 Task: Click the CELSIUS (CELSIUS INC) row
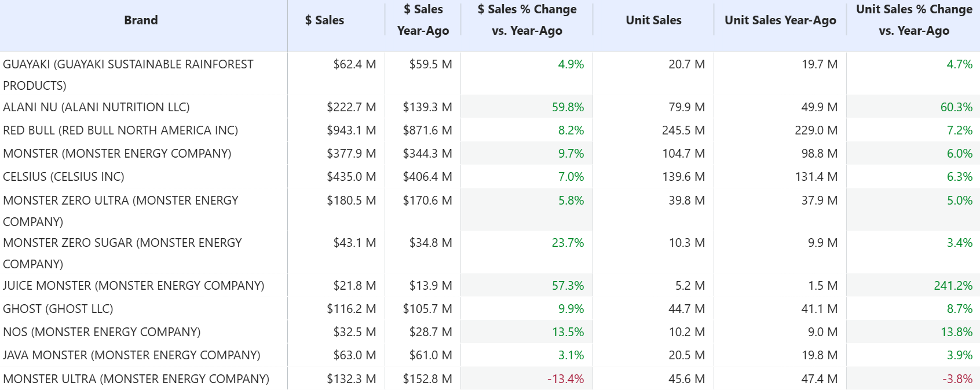[64, 177]
